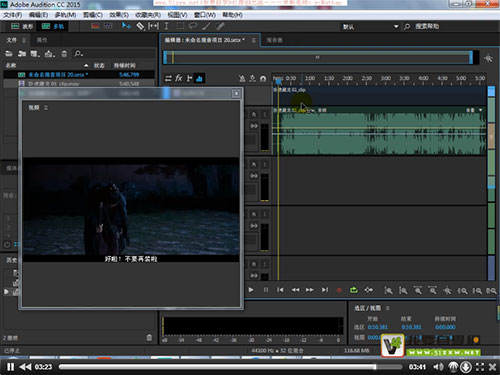Toggle the metronome icon above the tracks

click(242, 79)
